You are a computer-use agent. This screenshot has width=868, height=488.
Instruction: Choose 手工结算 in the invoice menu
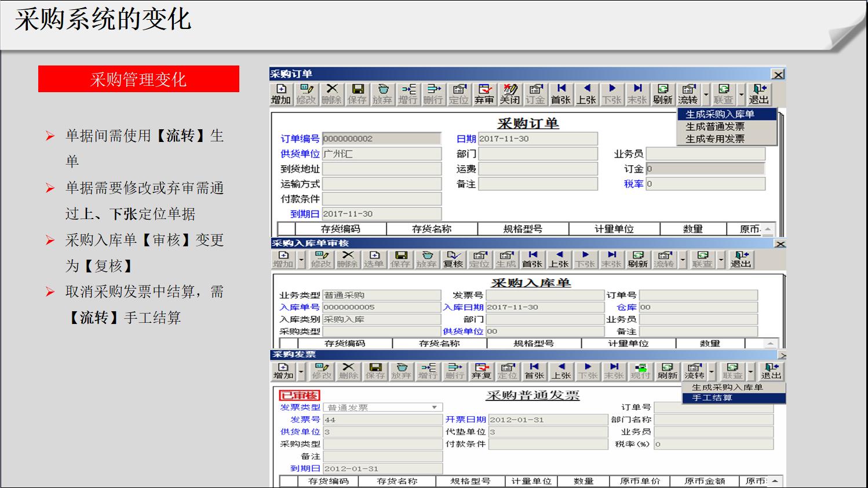[712, 398]
